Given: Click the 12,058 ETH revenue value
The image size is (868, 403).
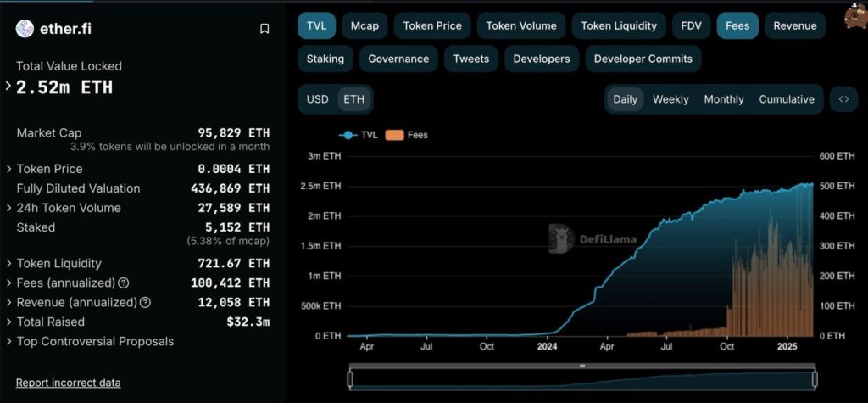Looking at the screenshot, I should pyautogui.click(x=234, y=303).
